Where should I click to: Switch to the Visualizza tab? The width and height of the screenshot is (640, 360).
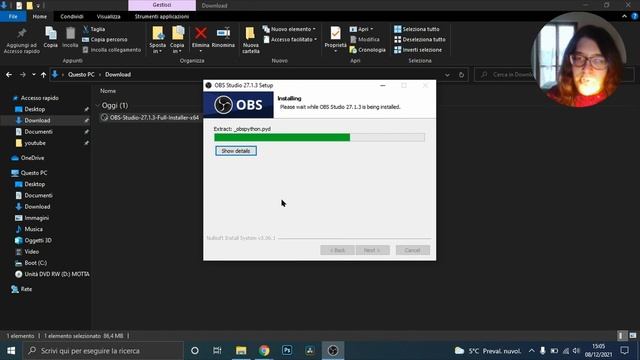pyautogui.click(x=109, y=16)
